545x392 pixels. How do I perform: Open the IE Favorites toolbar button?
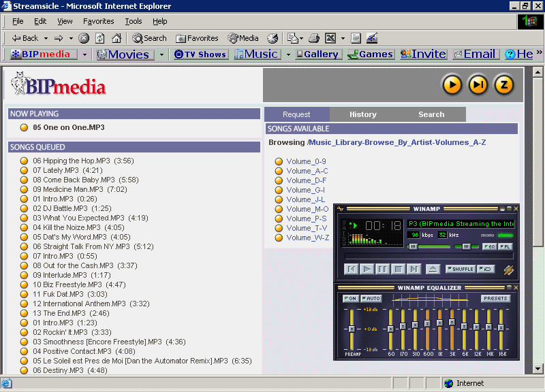197,38
